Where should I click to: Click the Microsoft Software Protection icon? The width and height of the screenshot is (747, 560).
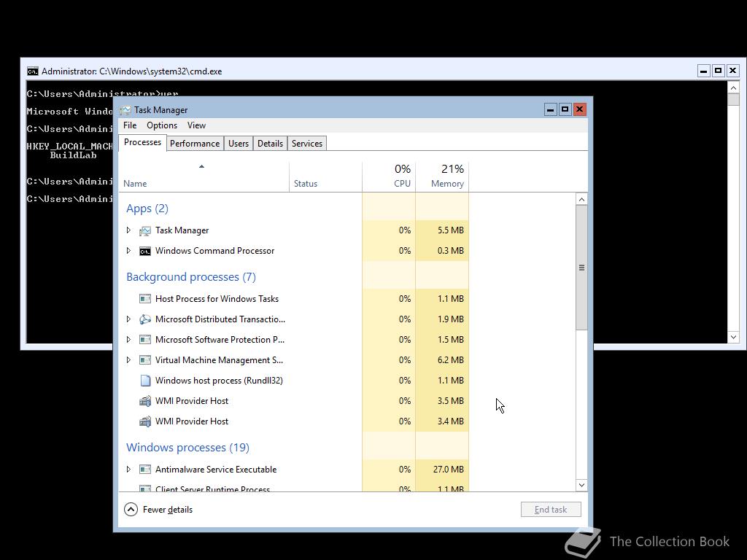tap(145, 340)
